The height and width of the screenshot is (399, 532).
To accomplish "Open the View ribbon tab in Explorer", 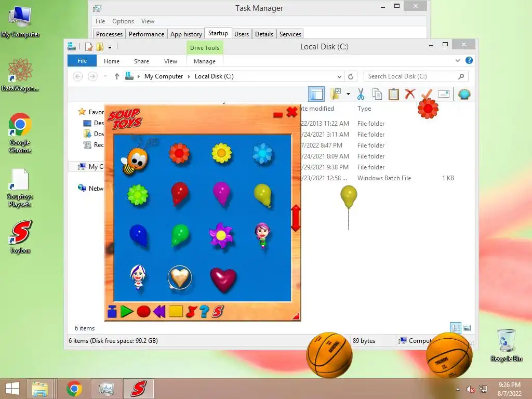I will (x=170, y=61).
